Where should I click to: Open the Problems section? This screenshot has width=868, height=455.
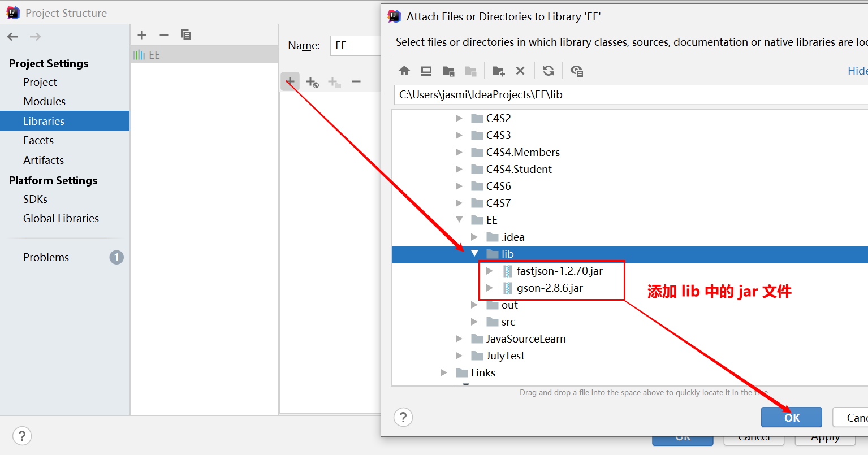[46, 258]
